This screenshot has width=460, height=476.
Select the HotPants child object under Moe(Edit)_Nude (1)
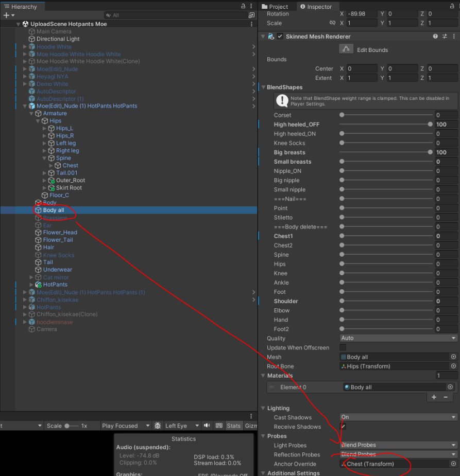pyautogui.click(x=55, y=285)
